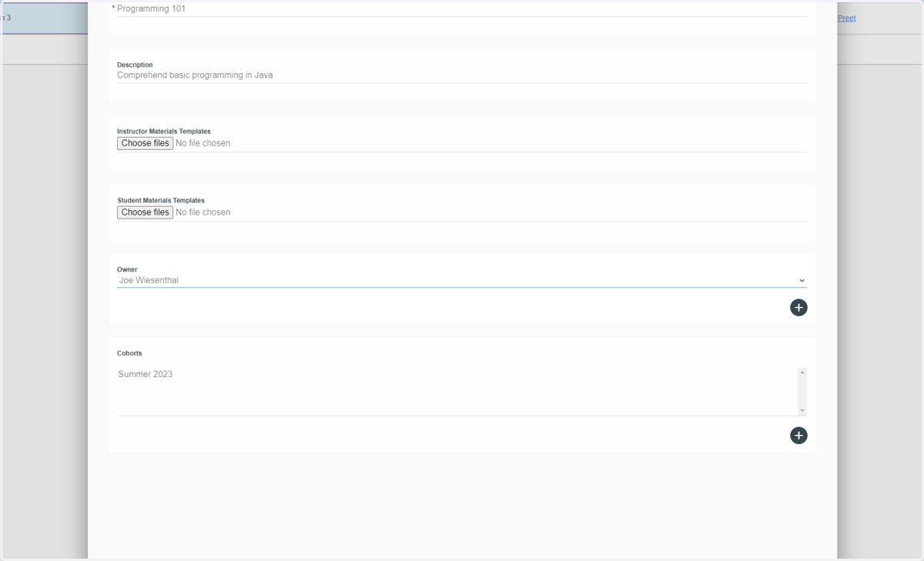The height and width of the screenshot is (561, 924).
Task: Select Summer 2023 in Cohorts list
Action: pos(146,374)
